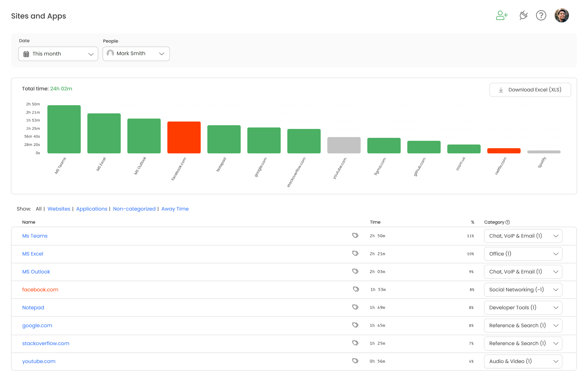
Task: Click Download Excel (XLS) button
Action: pos(530,90)
